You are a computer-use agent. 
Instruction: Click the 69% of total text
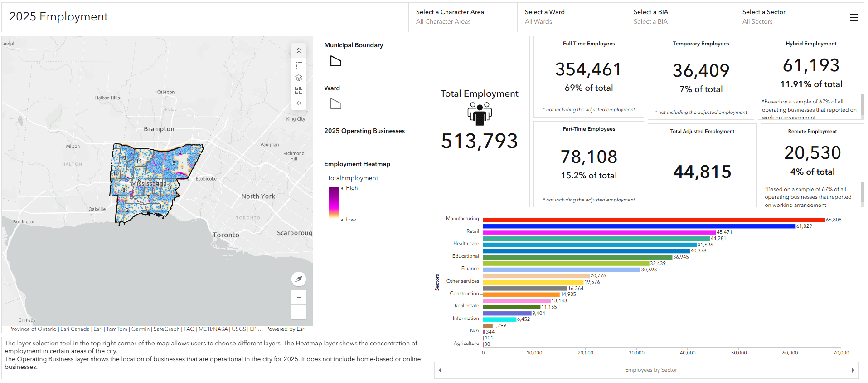click(x=589, y=88)
